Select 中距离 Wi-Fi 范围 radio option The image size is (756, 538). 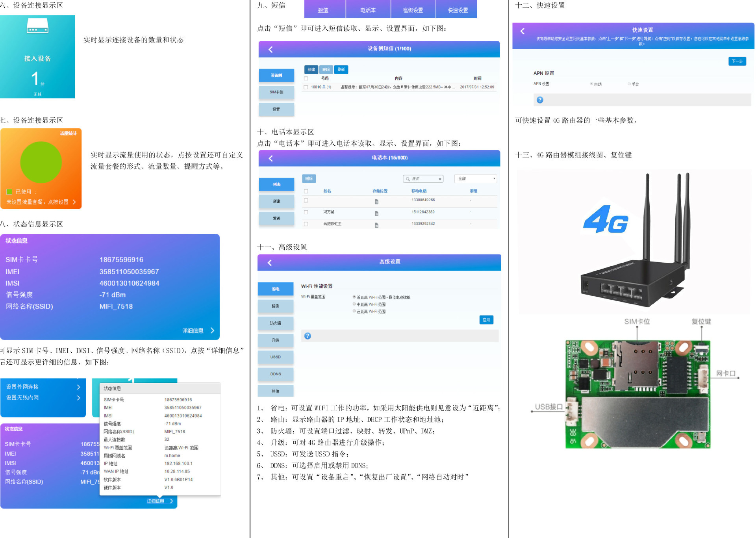click(354, 304)
